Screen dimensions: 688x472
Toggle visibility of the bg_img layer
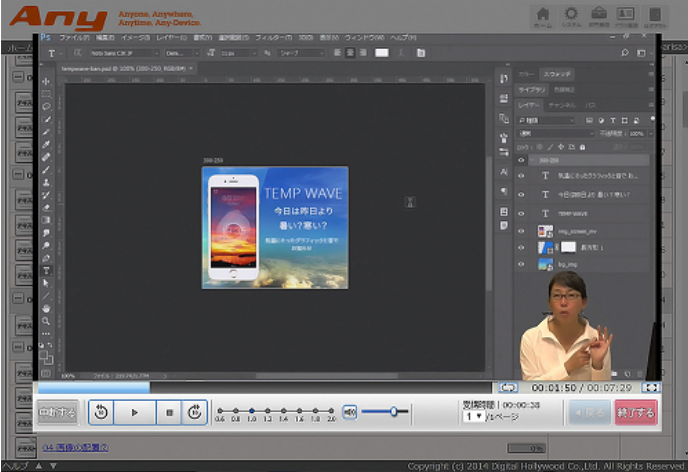click(x=521, y=264)
